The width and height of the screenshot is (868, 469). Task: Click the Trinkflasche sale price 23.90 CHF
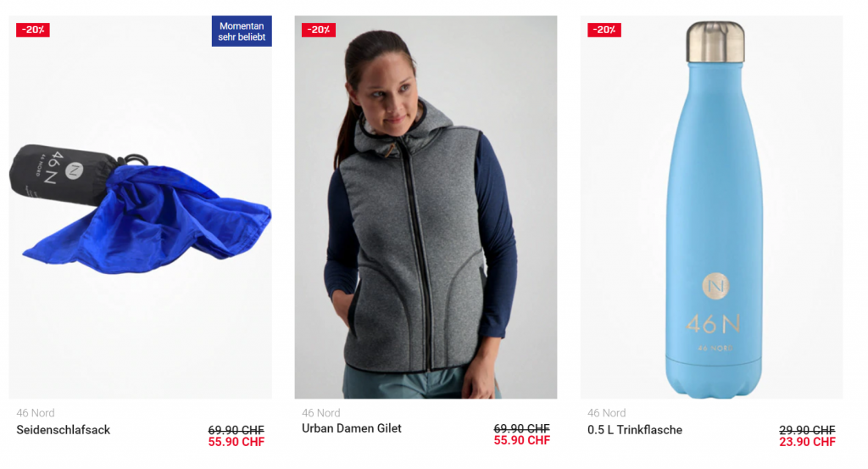point(807,442)
